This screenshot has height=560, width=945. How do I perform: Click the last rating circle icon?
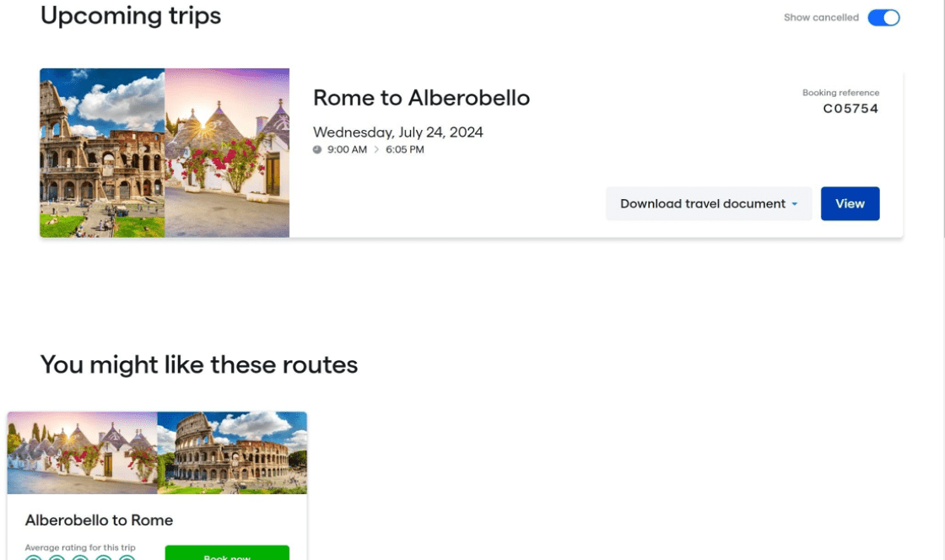click(127, 557)
